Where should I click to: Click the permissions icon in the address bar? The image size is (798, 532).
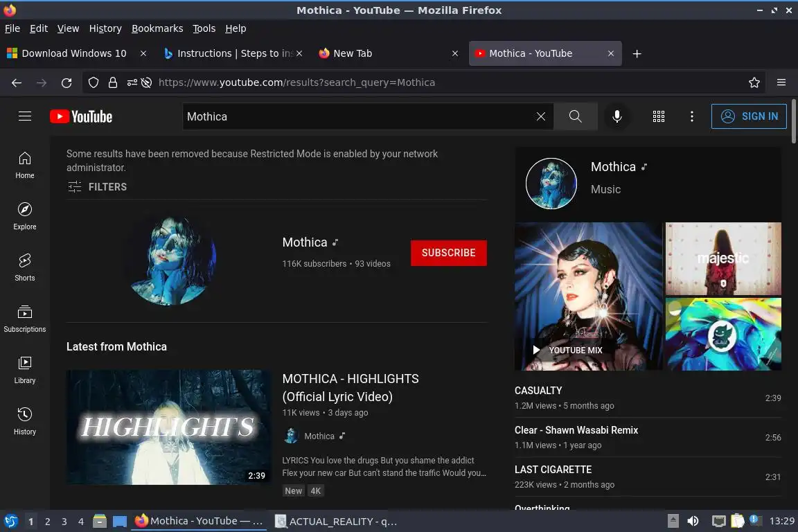(x=132, y=82)
